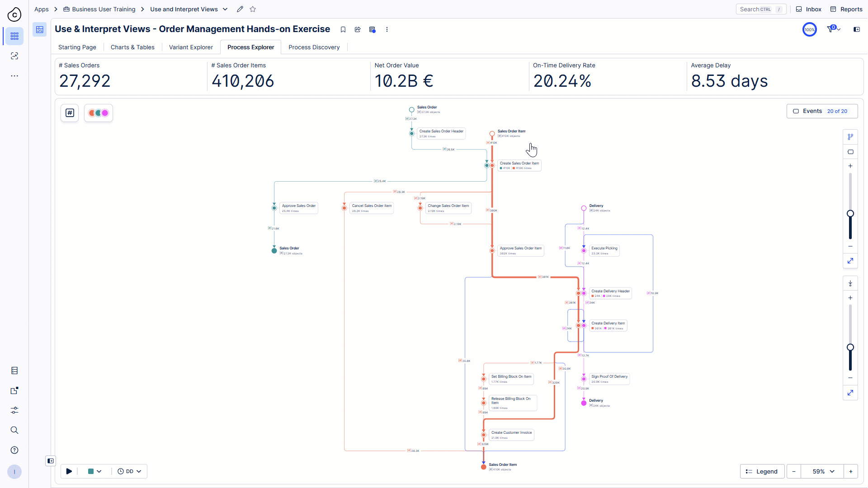The width and height of the screenshot is (868, 488).
Task: Toggle the connections display icon in right toolbar
Action: tap(851, 136)
